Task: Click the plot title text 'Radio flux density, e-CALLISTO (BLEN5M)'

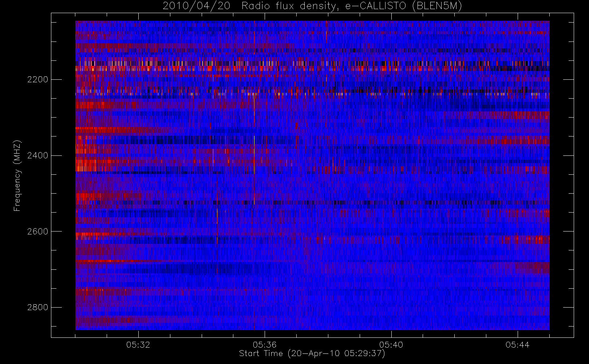Action: pos(352,6)
